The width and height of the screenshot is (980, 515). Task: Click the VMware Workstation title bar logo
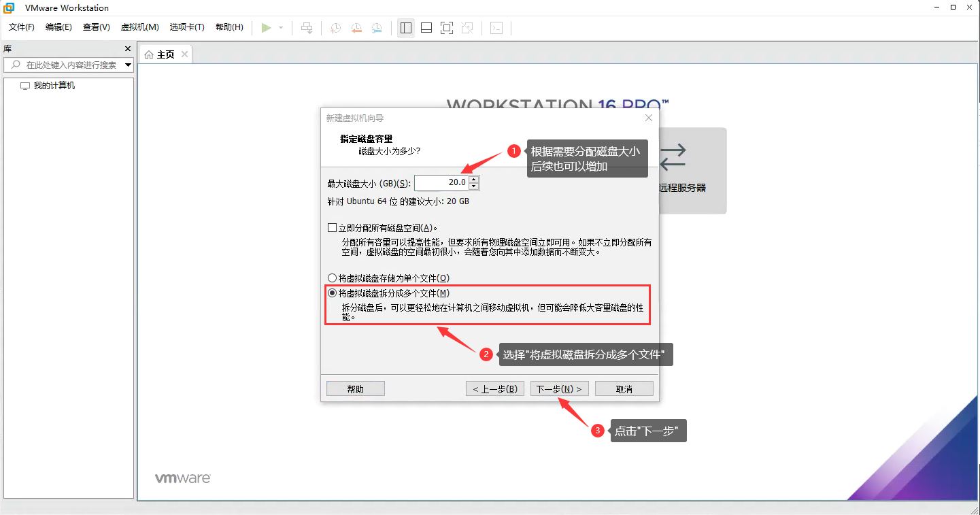click(10, 7)
